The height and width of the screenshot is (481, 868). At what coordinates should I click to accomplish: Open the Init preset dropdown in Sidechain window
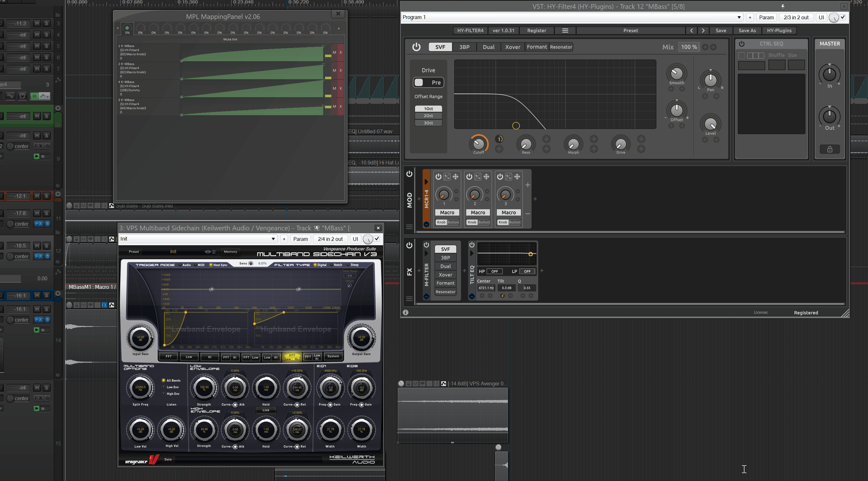[273, 239]
